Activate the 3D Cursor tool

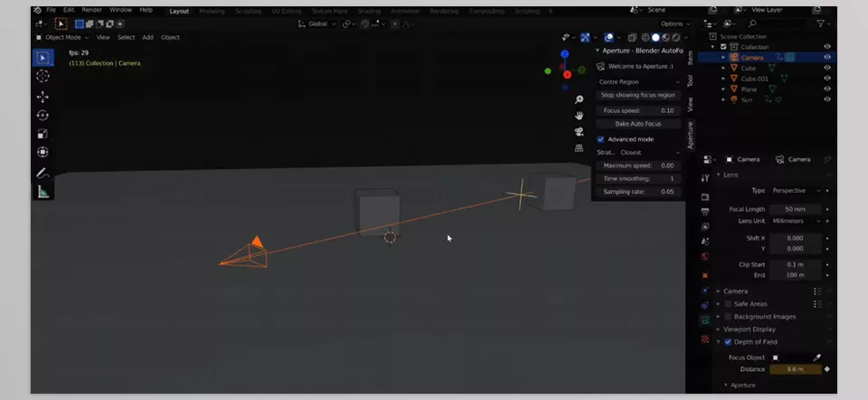click(43, 76)
